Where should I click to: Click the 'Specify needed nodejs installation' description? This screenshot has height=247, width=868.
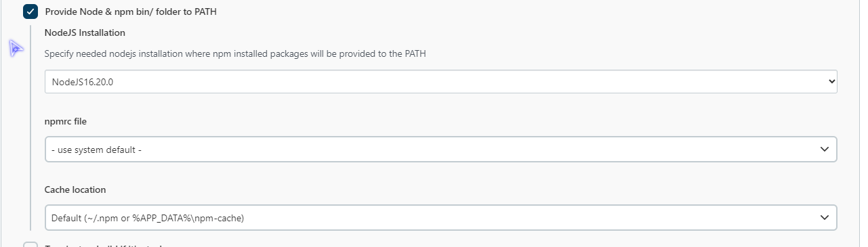235,53
